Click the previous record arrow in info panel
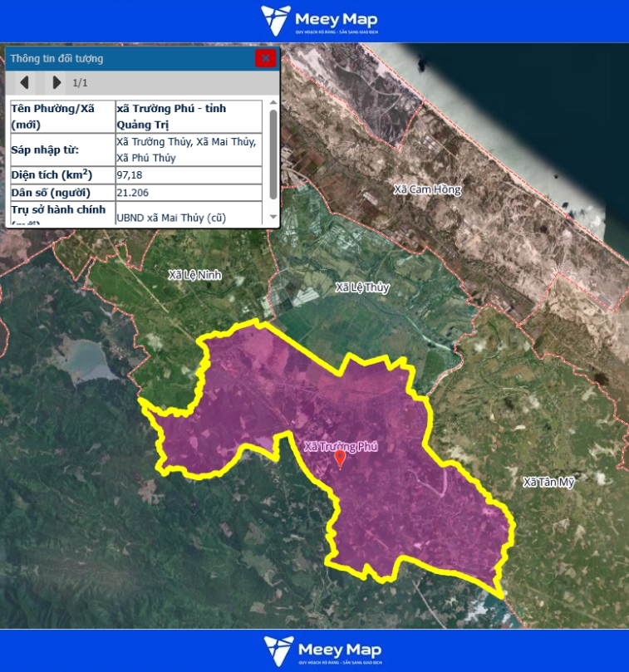629x672 pixels. click(x=24, y=82)
